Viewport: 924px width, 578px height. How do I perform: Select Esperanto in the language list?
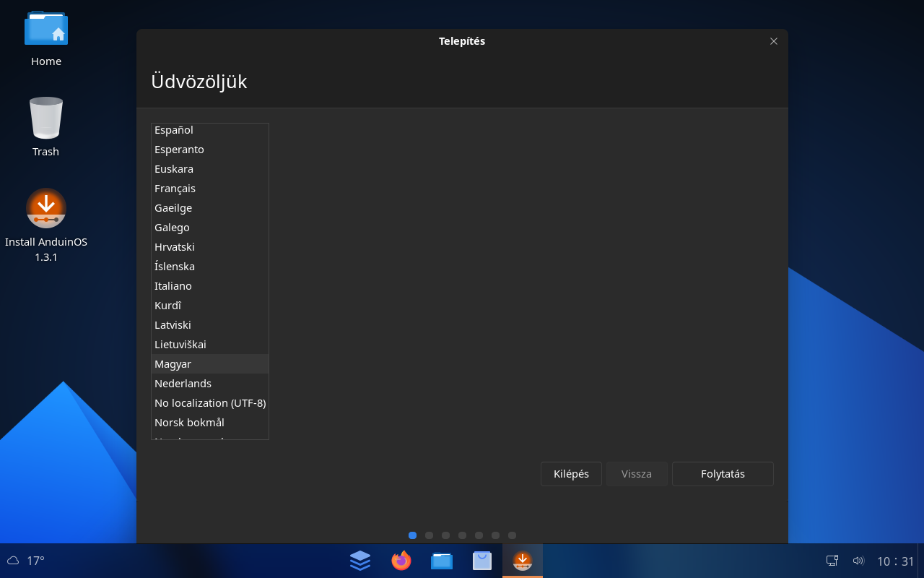[x=210, y=150]
